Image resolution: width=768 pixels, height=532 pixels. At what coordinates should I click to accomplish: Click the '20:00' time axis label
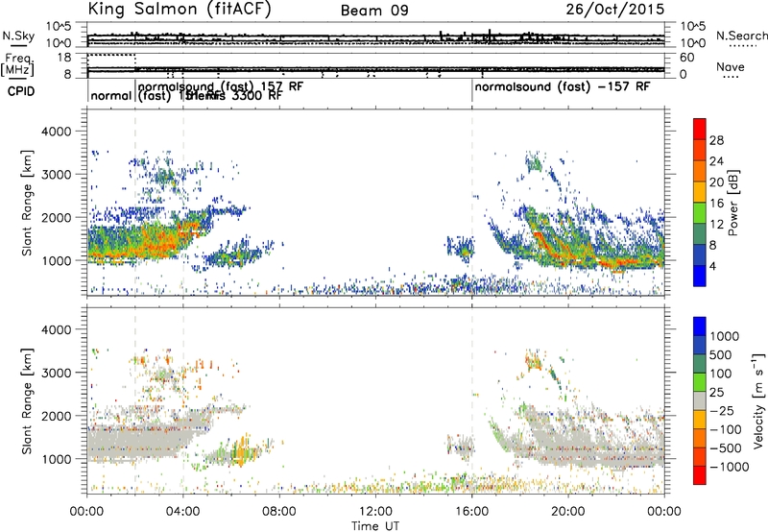(x=568, y=512)
